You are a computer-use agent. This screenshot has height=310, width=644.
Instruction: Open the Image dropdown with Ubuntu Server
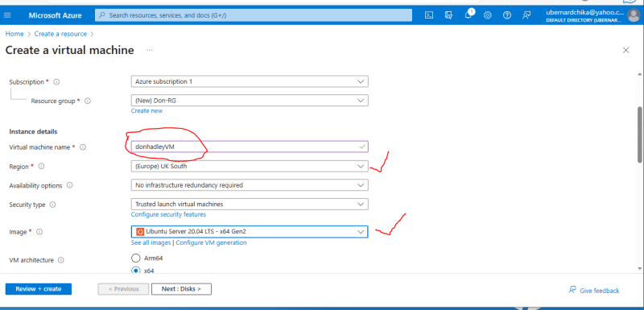[x=250, y=232]
